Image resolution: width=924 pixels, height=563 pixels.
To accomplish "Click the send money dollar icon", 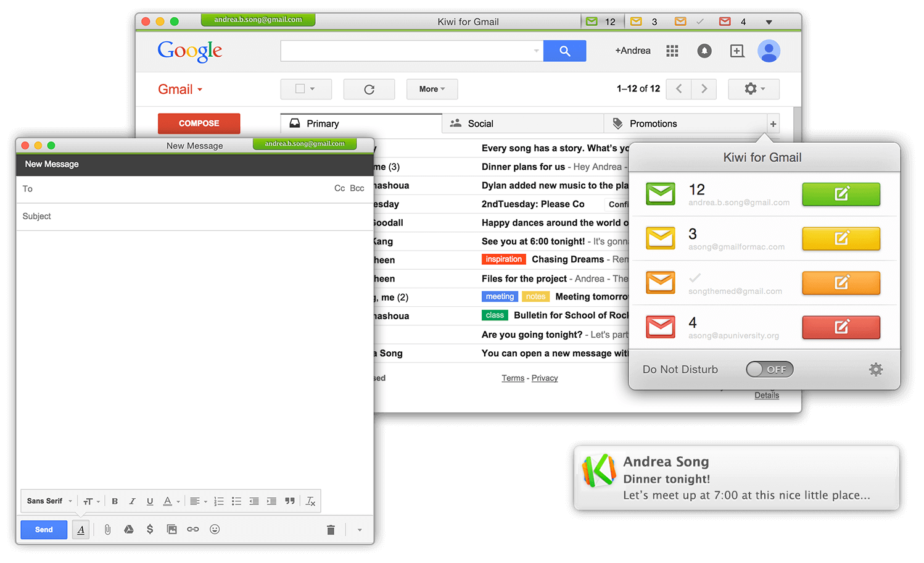I will pyautogui.click(x=150, y=530).
